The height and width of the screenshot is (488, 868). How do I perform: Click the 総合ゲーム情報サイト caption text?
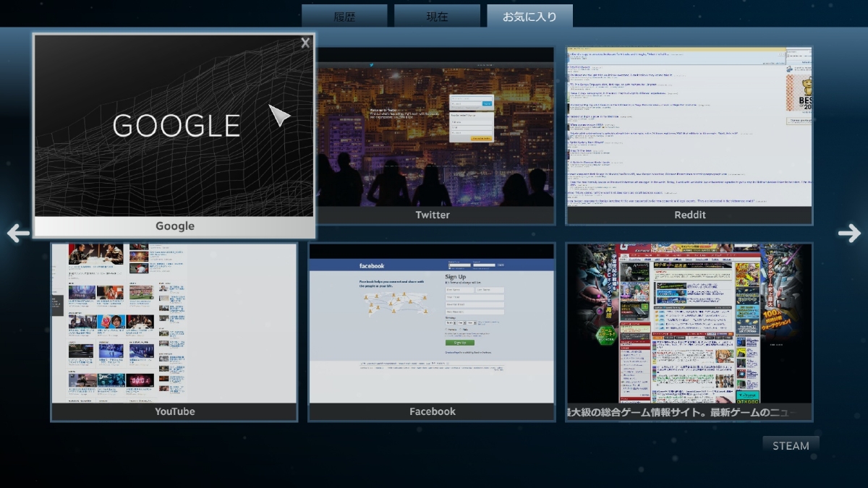tap(689, 413)
